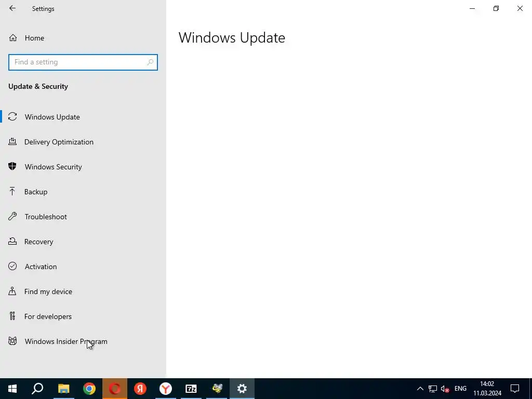532x399 pixels.
Task: Open Find my device settings
Action: [83, 291]
